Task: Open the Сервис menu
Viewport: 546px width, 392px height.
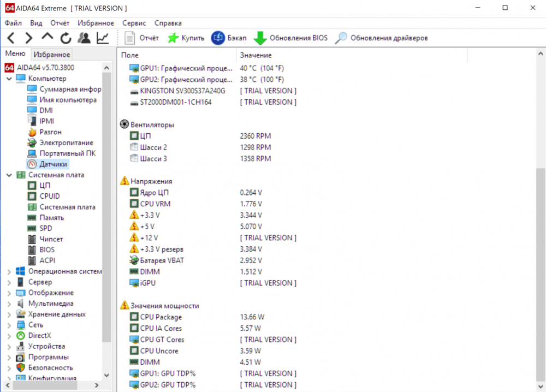Action: (x=134, y=23)
